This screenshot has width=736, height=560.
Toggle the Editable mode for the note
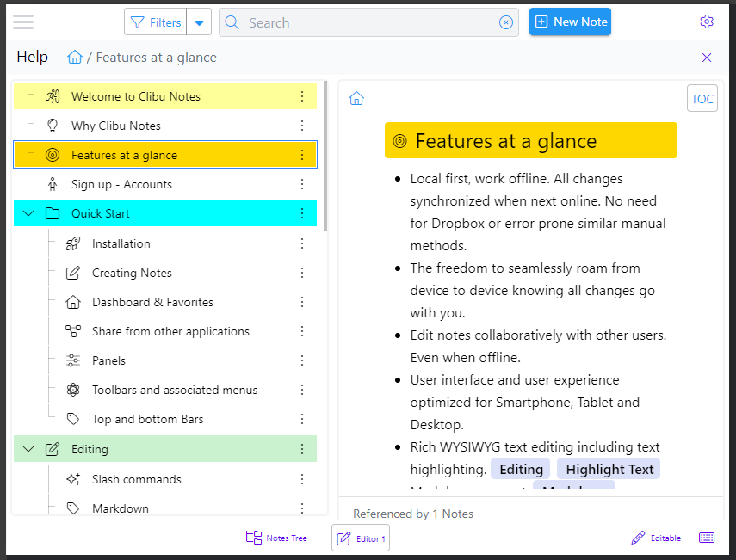(x=656, y=538)
